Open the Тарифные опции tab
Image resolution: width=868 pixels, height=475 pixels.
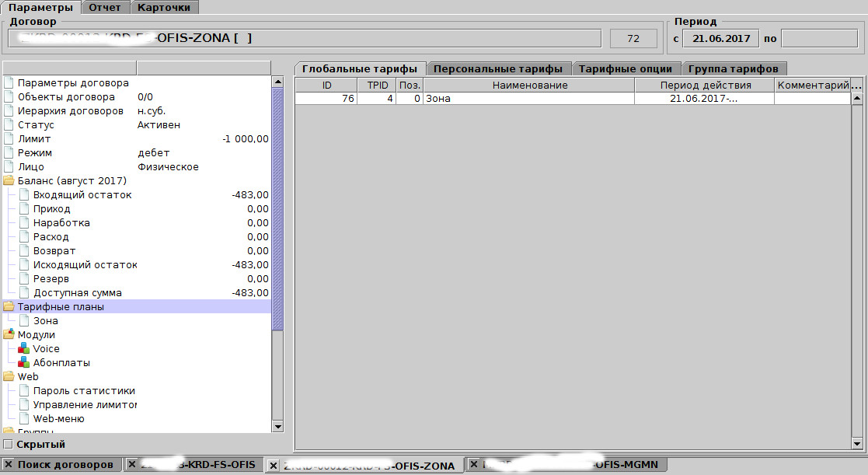click(x=626, y=68)
